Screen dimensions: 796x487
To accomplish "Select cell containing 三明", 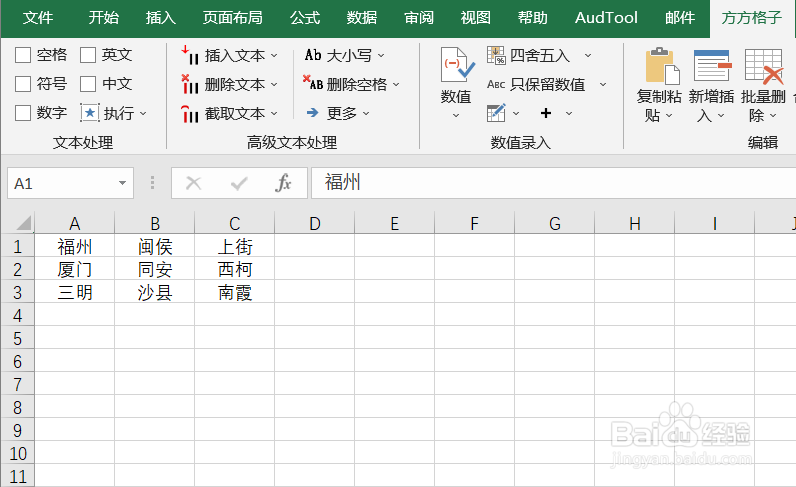I will pyautogui.click(x=75, y=292).
